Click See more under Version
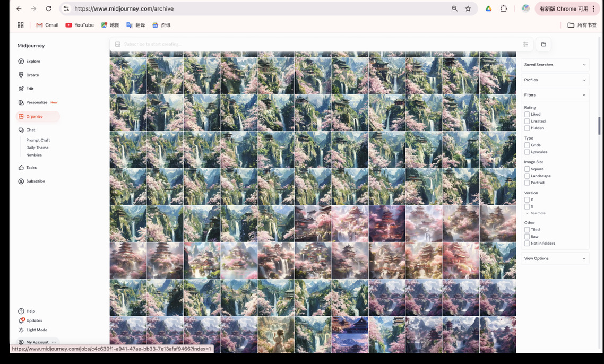 click(538, 213)
